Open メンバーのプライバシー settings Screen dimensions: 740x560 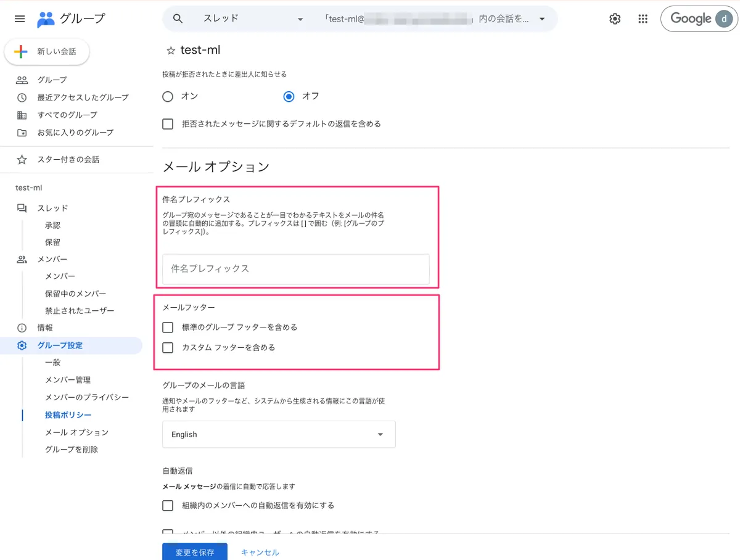pyautogui.click(x=87, y=397)
